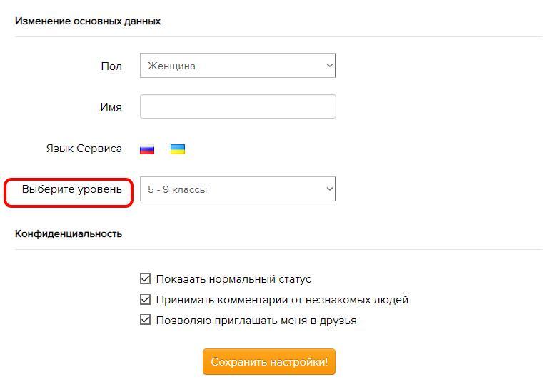Click the Принимать комментарии от незнакомых людей text
This screenshot has width=549, height=392.
(x=282, y=300)
